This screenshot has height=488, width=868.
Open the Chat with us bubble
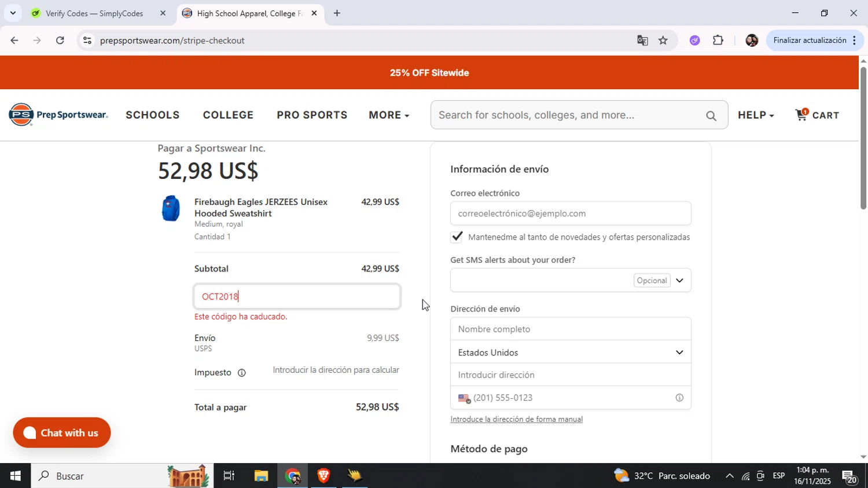point(62,432)
